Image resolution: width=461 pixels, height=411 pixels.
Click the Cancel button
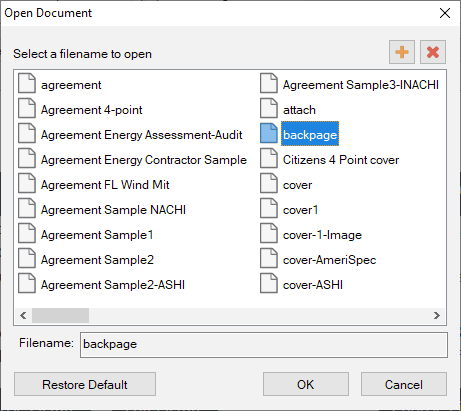(404, 384)
